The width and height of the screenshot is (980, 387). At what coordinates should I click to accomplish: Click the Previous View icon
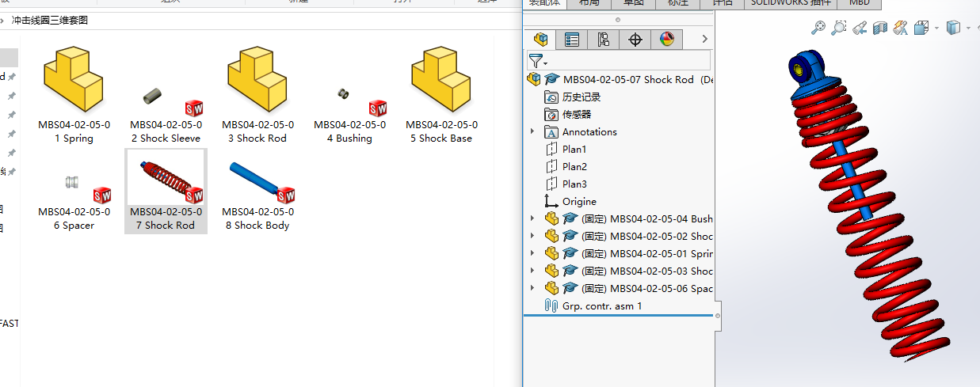[x=860, y=28]
